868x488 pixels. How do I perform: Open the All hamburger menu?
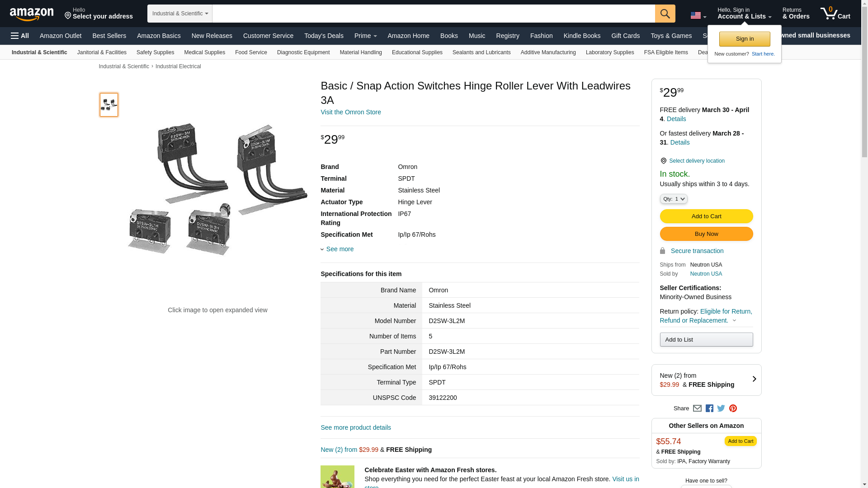click(20, 36)
